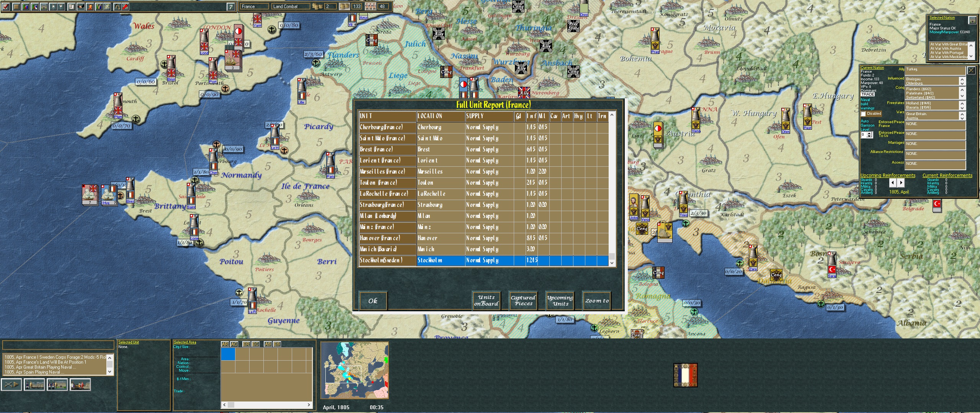Click the Cav column header
This screenshot has width=980, height=413.
[x=555, y=116]
